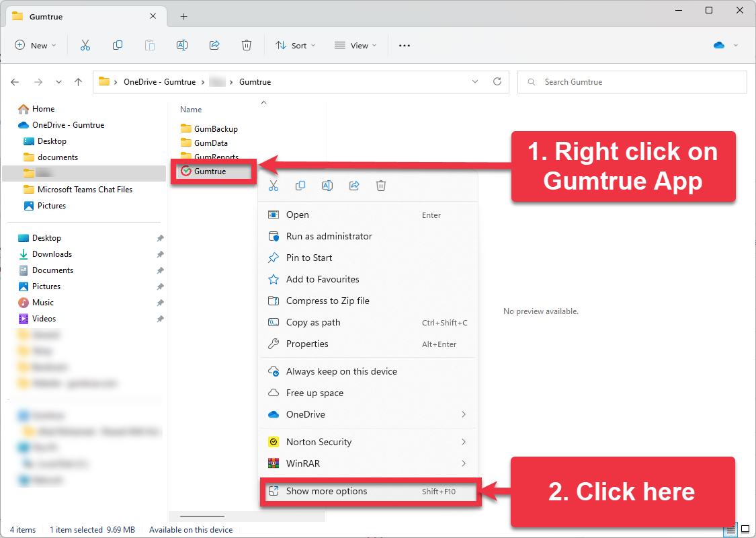This screenshot has width=756, height=538.
Task: Close the Gumtrue tab
Action: click(153, 16)
